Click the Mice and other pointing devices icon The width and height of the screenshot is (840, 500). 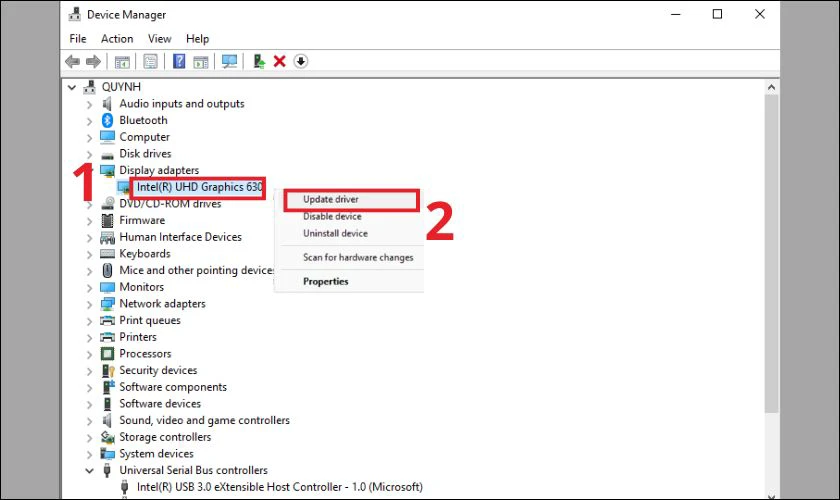(107, 270)
